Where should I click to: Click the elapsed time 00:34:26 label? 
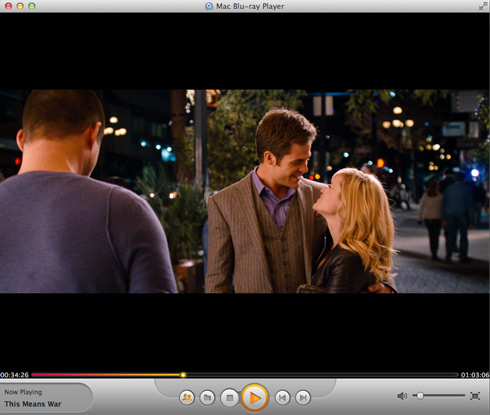[15, 375]
